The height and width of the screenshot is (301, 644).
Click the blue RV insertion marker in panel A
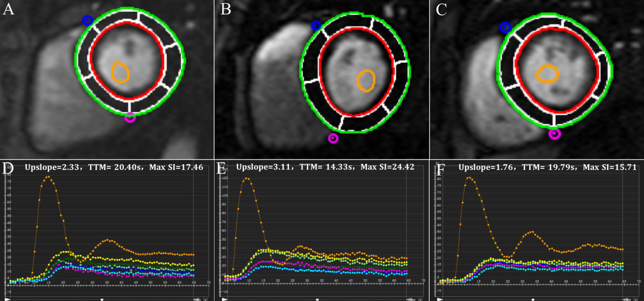click(x=87, y=20)
